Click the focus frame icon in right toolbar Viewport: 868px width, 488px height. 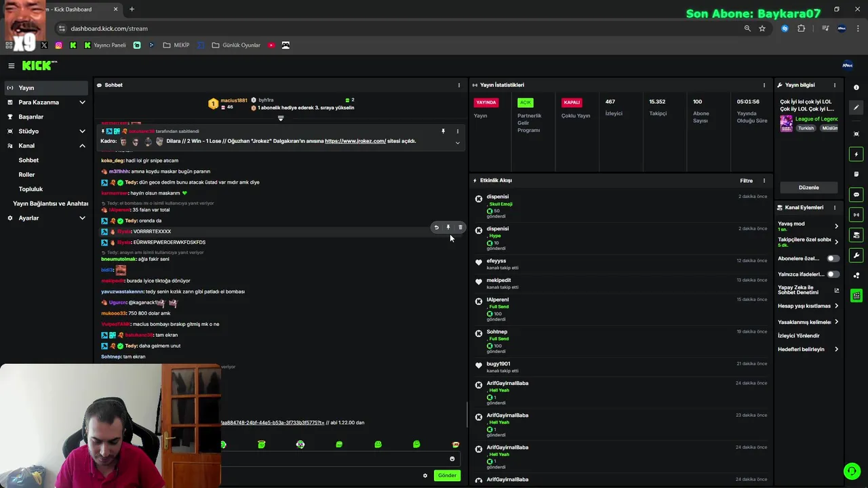click(x=856, y=134)
